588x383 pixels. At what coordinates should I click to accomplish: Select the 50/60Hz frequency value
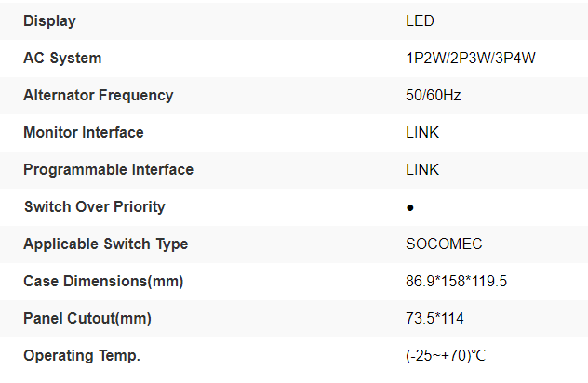[x=435, y=95]
